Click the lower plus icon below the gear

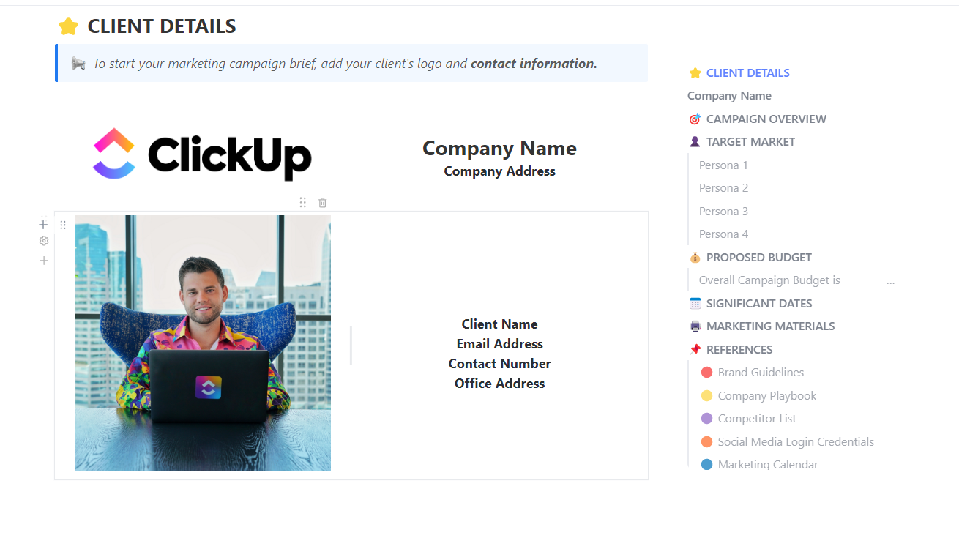(x=44, y=261)
